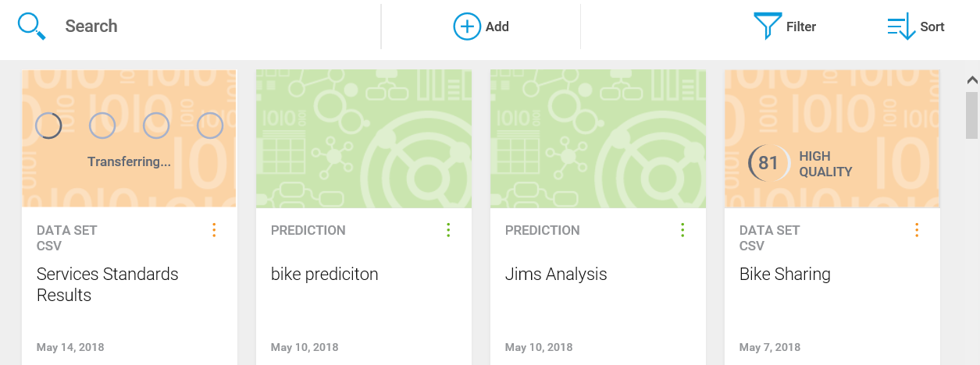Open the Bike Sharing data set title
The height and width of the screenshot is (365, 980).
pos(785,275)
